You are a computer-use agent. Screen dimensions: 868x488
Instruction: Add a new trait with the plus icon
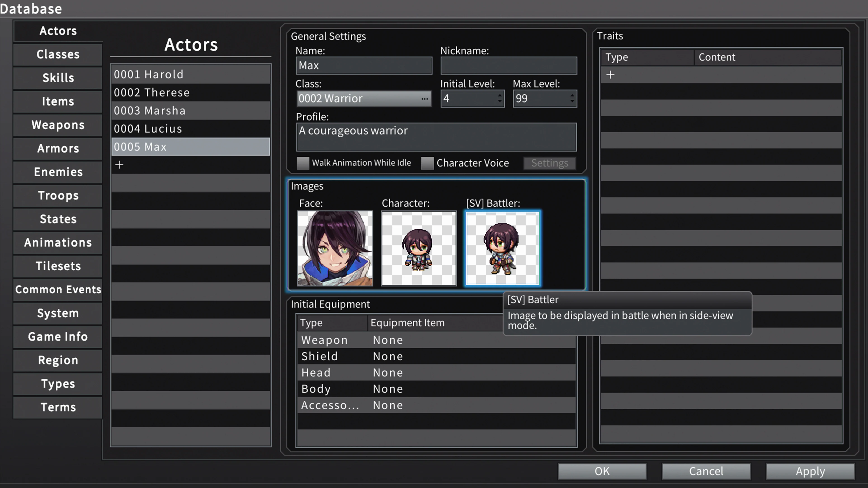(610, 75)
